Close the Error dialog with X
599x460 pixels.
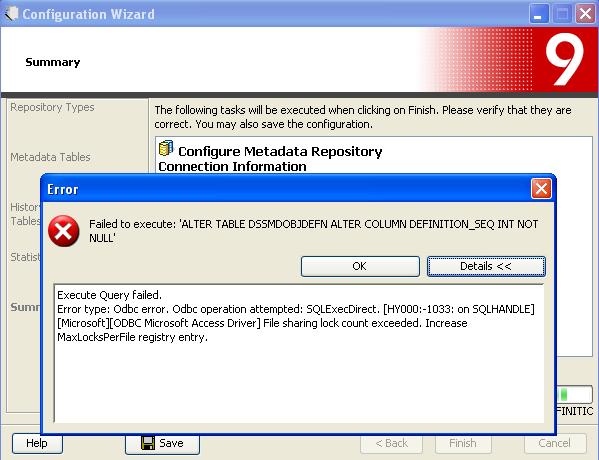541,188
